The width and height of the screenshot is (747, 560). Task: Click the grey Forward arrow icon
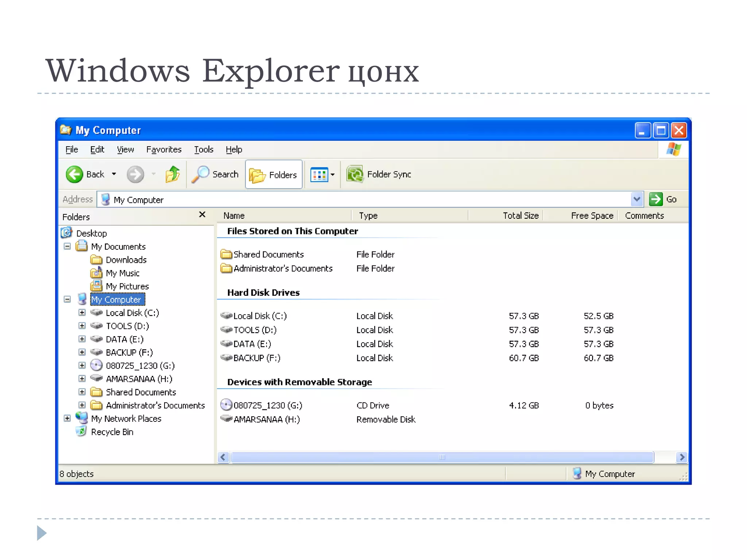(135, 174)
